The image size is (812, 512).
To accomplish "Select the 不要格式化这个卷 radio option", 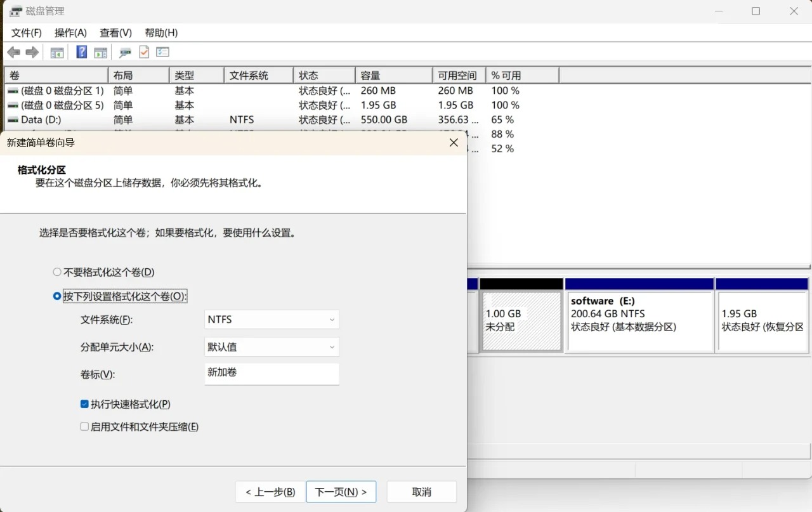I will click(x=56, y=272).
